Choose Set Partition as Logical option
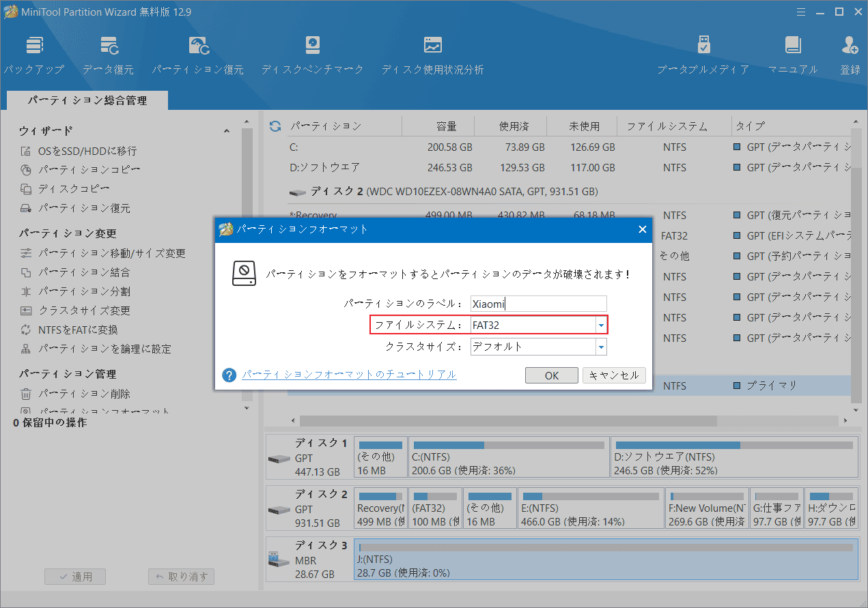Viewport: 868px width, 608px height. tap(95, 349)
